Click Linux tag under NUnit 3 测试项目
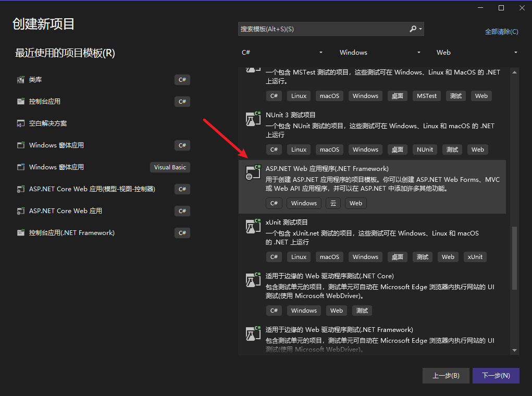 pos(299,150)
